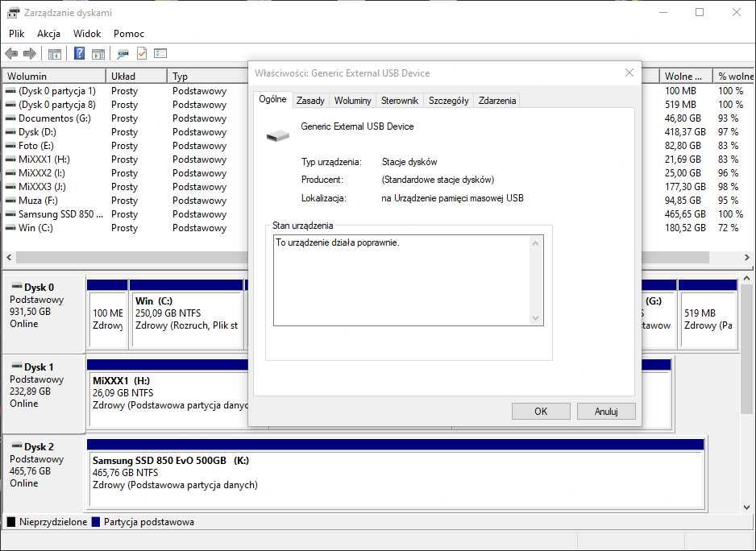Click the Partycja podstawowa blue legend swatch
Viewport: 756px width, 551px height.
(95, 521)
